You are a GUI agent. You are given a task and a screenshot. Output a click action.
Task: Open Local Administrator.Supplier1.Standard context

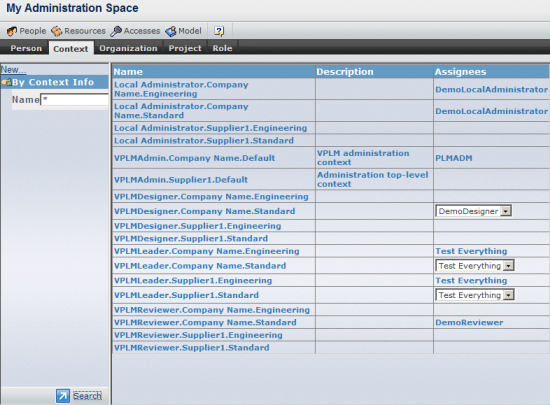[x=204, y=141]
